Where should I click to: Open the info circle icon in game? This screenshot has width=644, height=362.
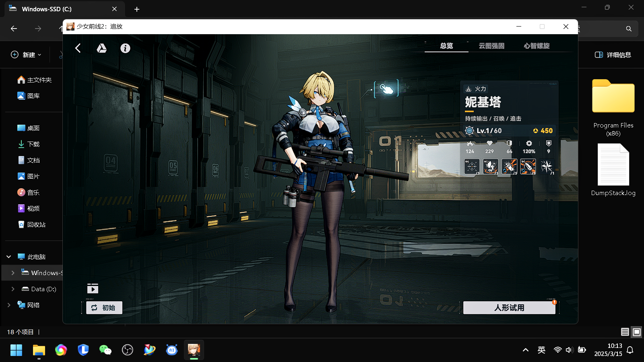point(125,48)
